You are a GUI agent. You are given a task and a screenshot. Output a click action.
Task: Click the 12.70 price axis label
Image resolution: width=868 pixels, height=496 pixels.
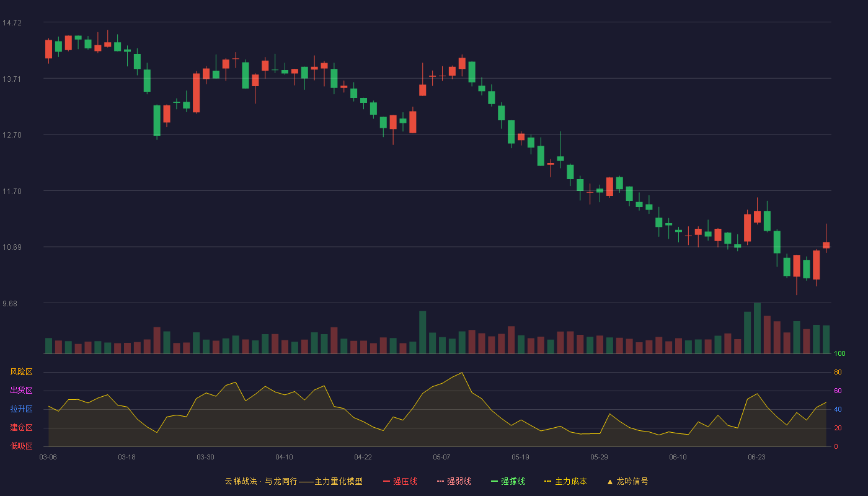tap(12, 135)
